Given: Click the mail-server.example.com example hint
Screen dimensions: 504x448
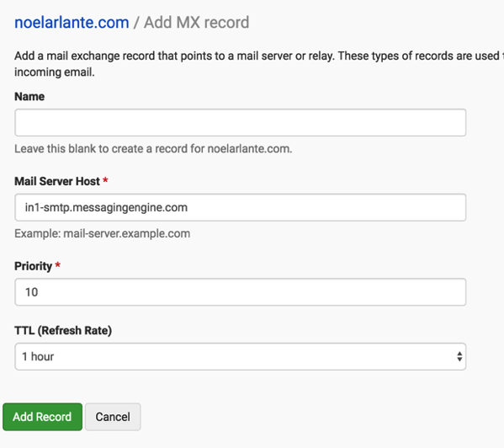Looking at the screenshot, I should [x=102, y=233].
